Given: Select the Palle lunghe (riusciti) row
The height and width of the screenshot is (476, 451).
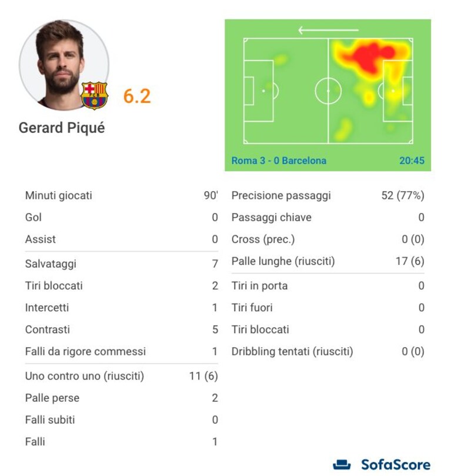Looking at the screenshot, I should pos(328,261).
